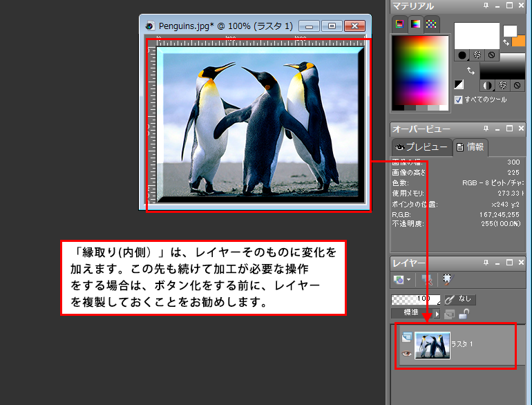Viewport: 532px width, 405px height.
Task: Select the 情報 tab in Overview
Action: click(471, 147)
